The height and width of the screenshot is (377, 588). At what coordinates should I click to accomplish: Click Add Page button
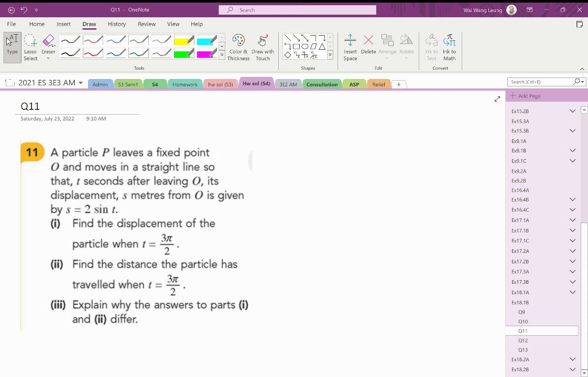[x=525, y=96]
